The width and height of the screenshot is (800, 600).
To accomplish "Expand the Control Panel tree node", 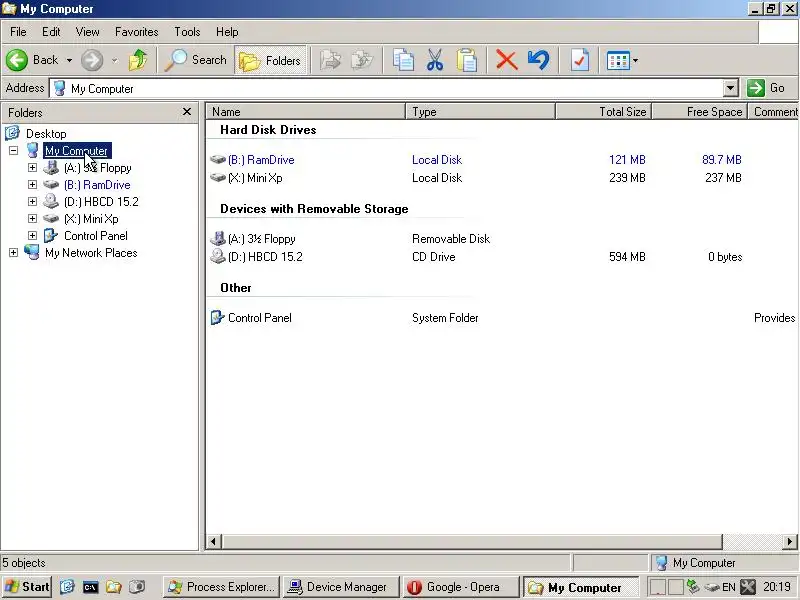I will point(32,236).
